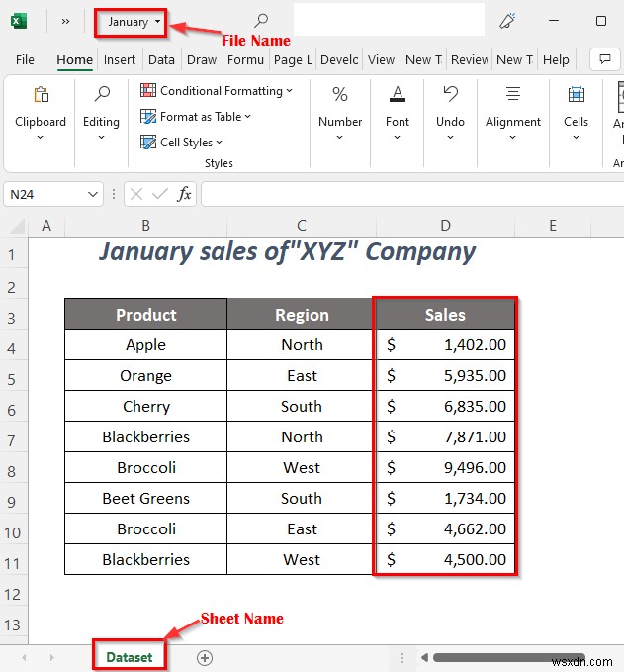Click the Editing magnifier icon
This screenshot has height=672, width=624.
[x=102, y=93]
